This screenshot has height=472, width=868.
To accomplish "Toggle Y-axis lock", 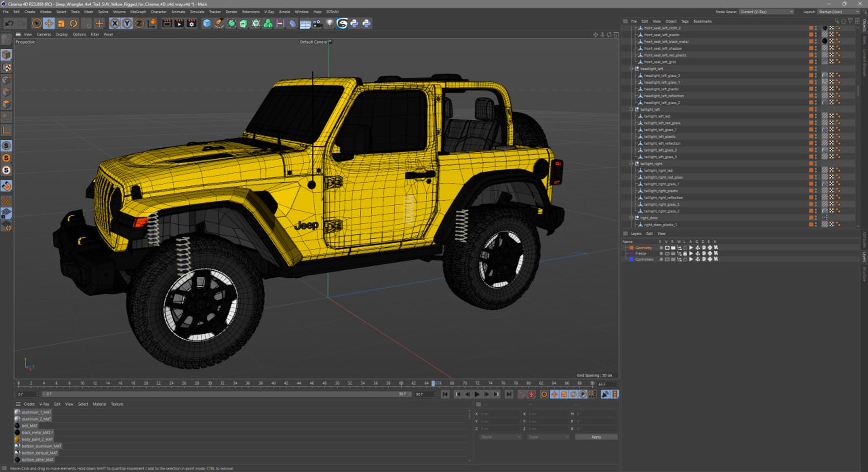I will pos(127,24).
